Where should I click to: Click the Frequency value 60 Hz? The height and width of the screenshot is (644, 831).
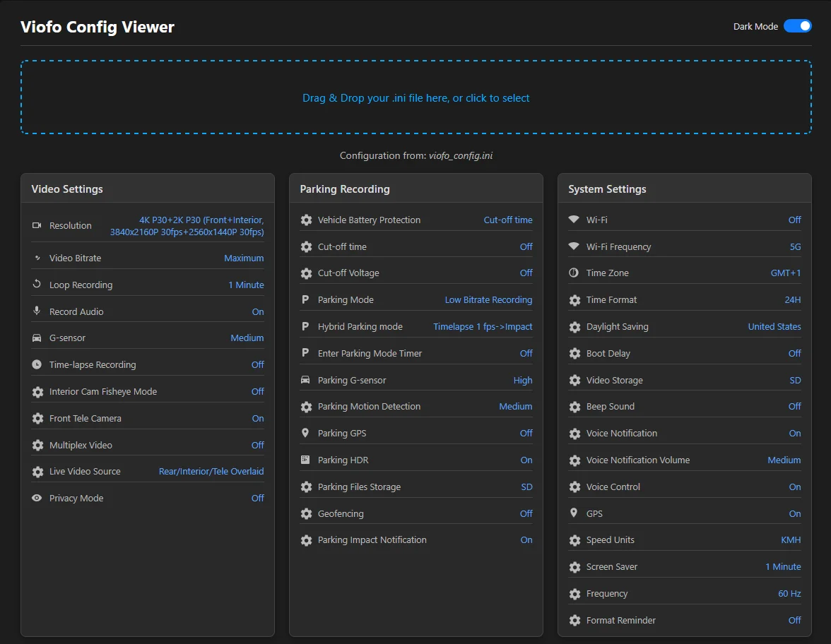coord(789,594)
